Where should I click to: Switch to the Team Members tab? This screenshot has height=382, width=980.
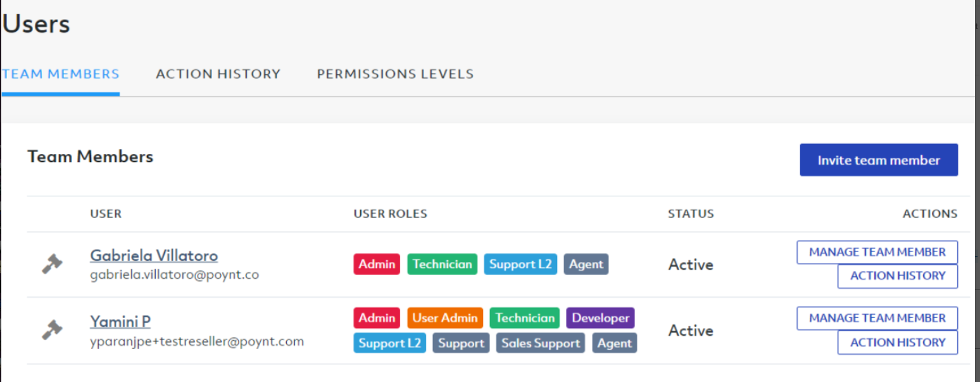pos(61,74)
